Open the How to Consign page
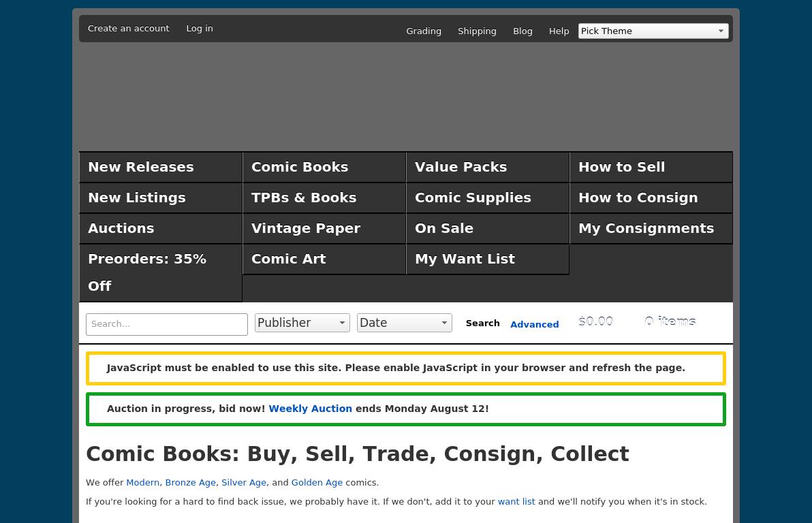This screenshot has width=812, height=523. [x=638, y=197]
